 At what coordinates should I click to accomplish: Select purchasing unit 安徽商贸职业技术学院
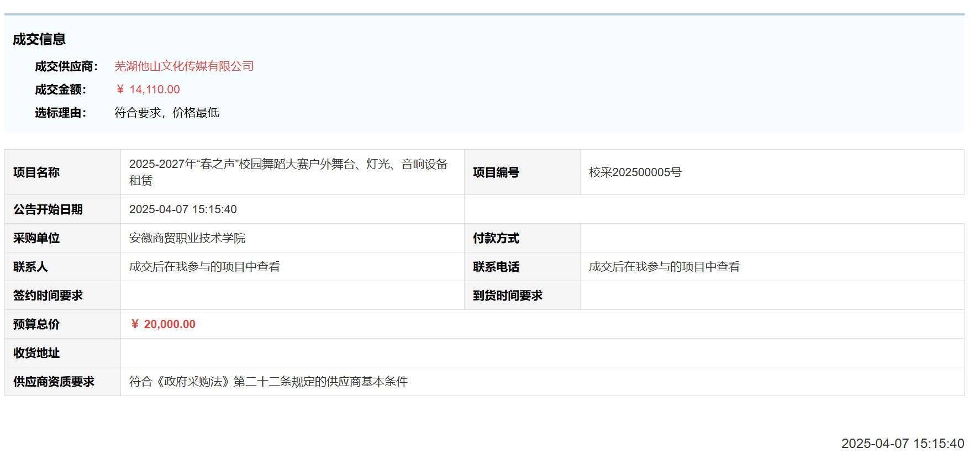187,238
